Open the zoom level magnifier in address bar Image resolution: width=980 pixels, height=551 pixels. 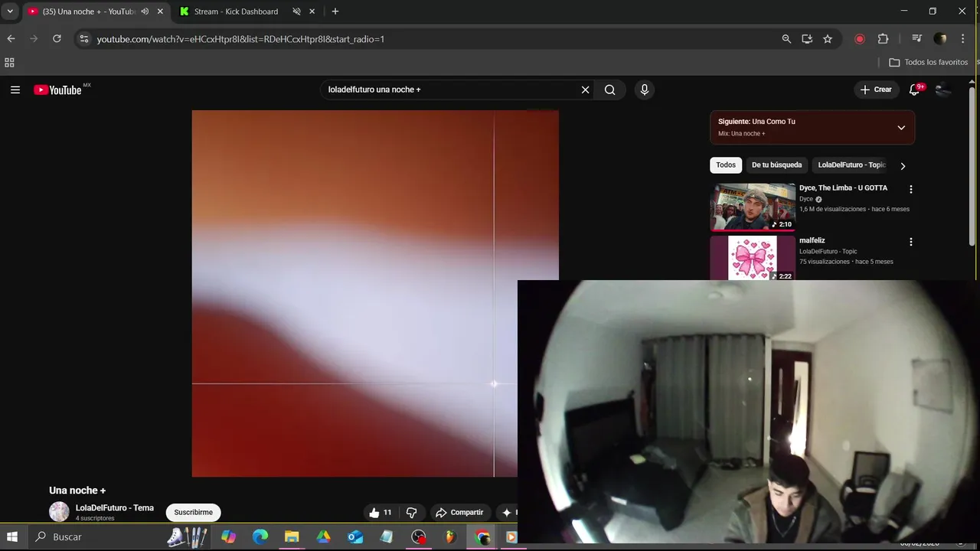[786, 38]
